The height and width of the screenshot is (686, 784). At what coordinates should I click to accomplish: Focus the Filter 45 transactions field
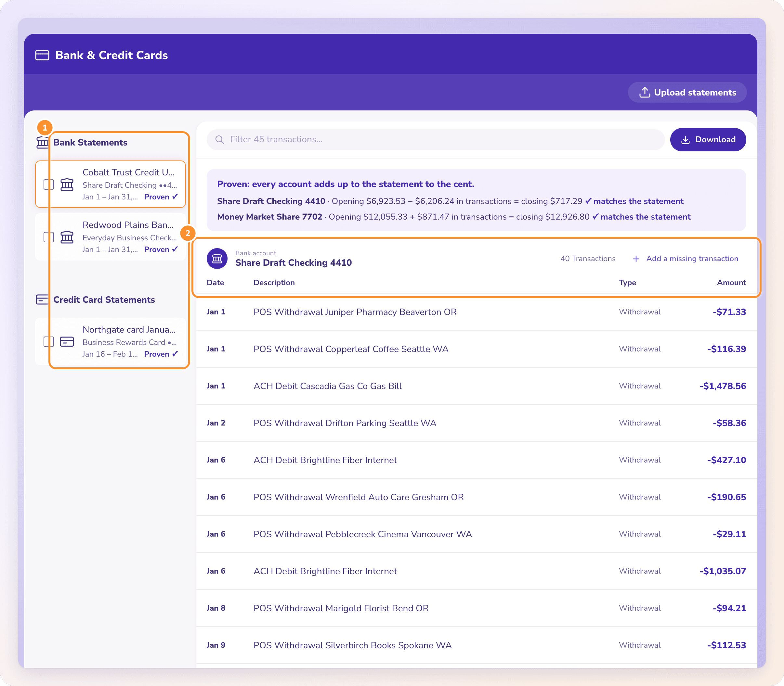point(436,140)
